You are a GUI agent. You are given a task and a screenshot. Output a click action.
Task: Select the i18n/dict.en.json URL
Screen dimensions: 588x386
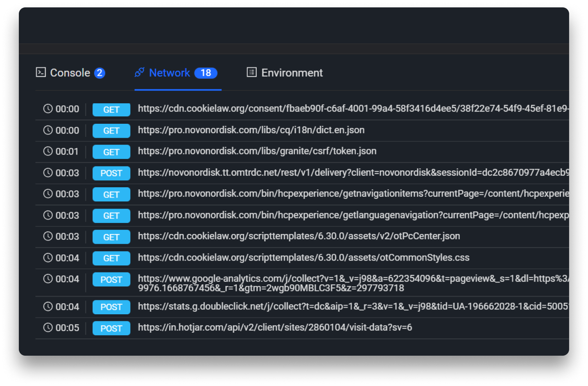pos(251,130)
